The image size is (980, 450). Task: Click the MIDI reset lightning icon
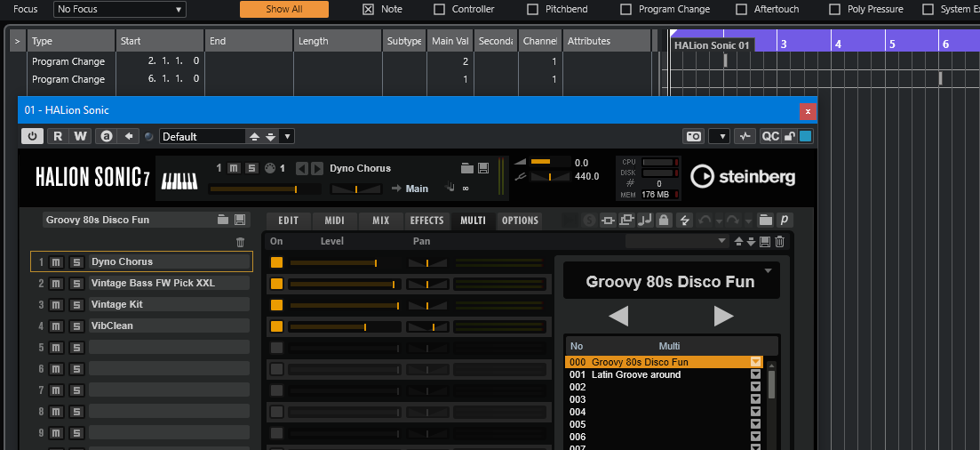[684, 221]
